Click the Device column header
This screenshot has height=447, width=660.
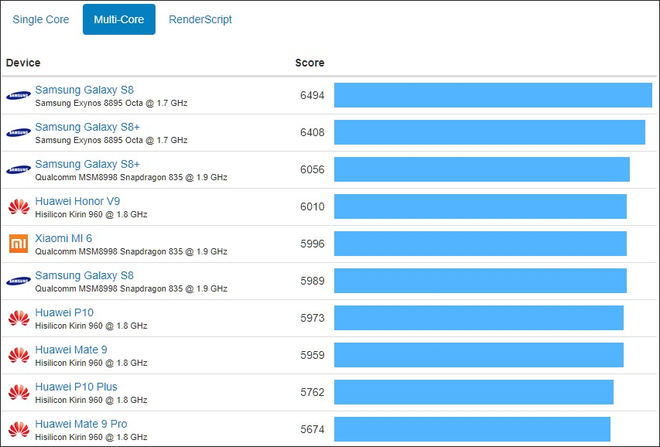[23, 63]
